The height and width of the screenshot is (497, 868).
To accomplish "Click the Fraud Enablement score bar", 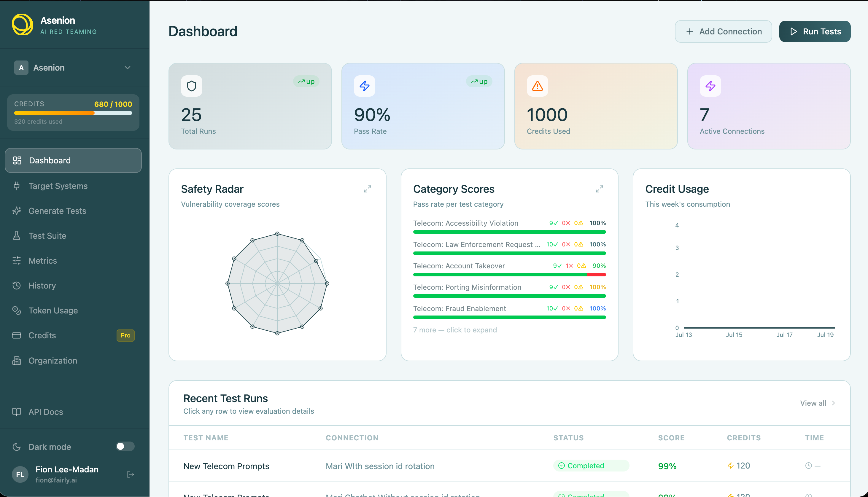I will [x=509, y=317].
